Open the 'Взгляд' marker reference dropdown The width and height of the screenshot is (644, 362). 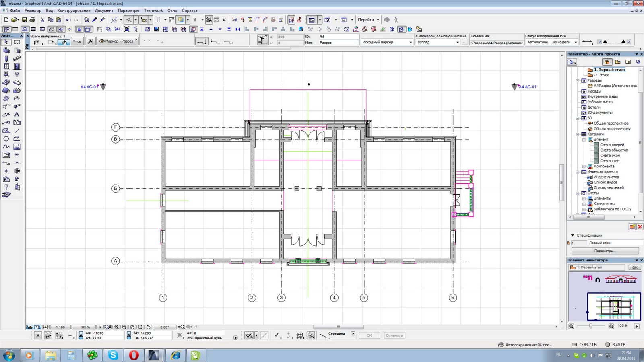438,42
